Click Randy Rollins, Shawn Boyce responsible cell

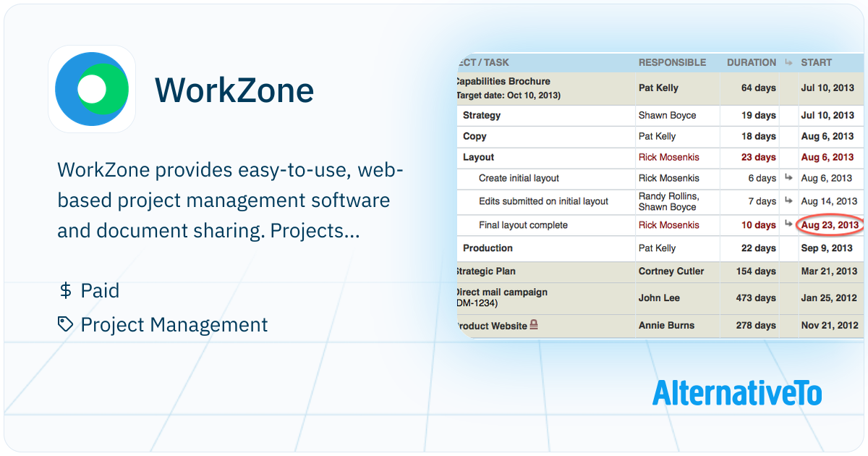tap(669, 202)
